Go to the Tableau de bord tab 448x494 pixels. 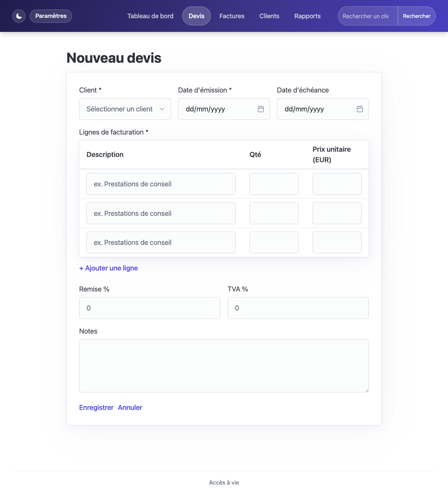click(x=150, y=16)
